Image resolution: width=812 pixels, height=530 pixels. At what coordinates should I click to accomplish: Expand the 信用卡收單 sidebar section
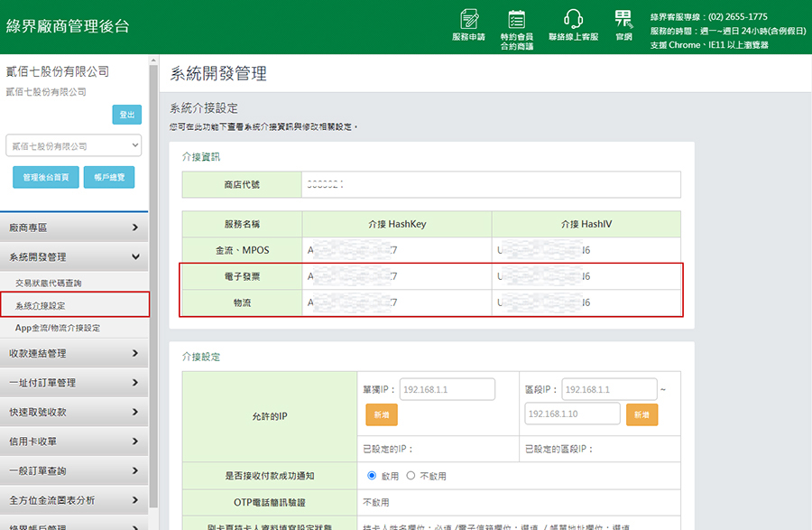pos(74,442)
